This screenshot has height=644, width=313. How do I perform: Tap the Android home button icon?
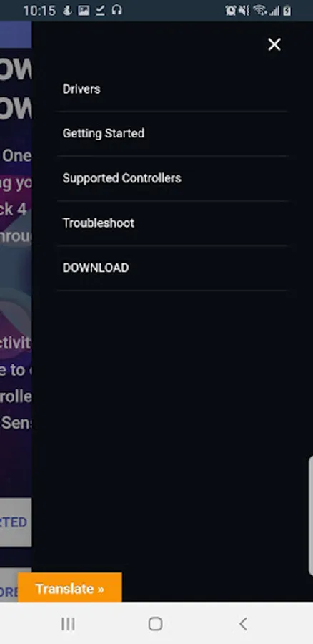click(x=156, y=624)
